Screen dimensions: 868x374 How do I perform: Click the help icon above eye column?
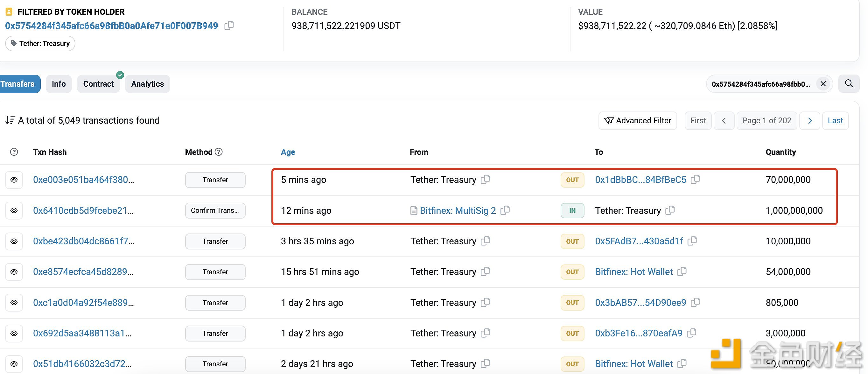(x=14, y=152)
